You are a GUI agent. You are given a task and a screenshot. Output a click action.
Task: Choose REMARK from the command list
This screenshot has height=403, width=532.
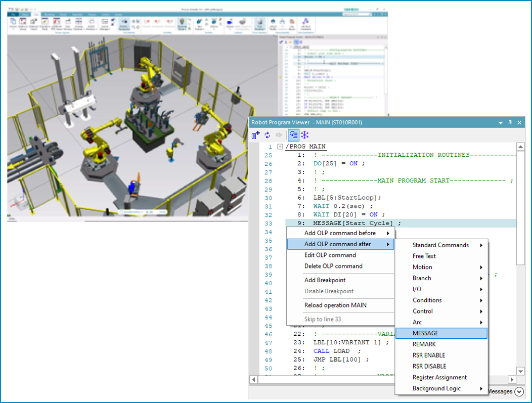tap(424, 344)
